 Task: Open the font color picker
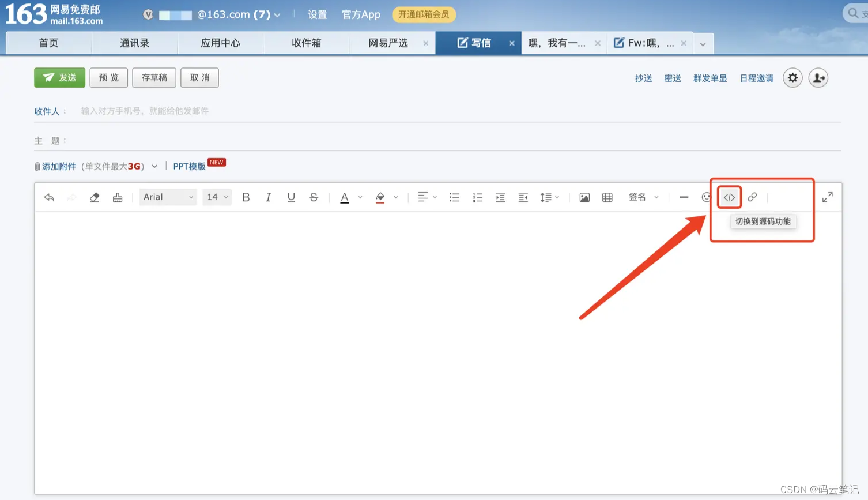345,197
